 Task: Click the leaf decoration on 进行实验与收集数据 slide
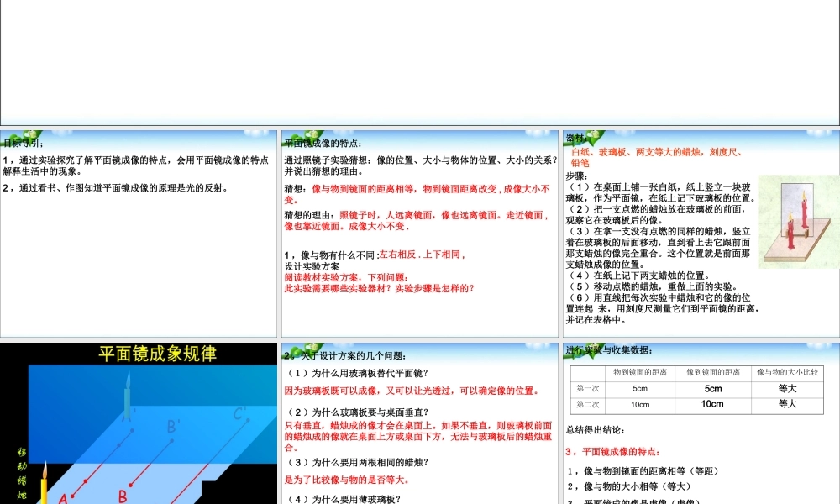coord(593,349)
